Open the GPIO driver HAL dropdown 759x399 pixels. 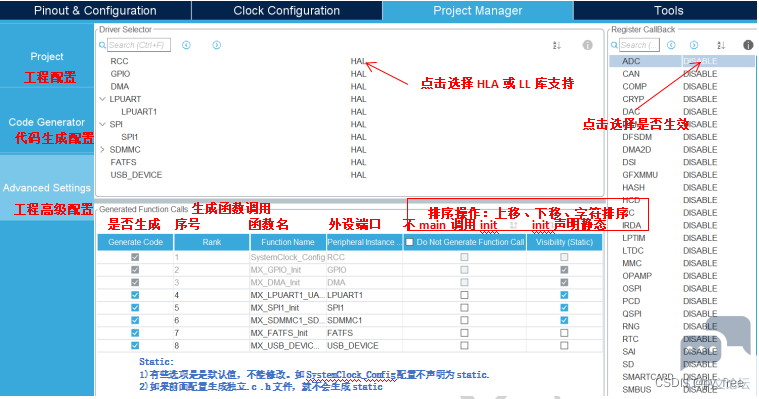(358, 74)
